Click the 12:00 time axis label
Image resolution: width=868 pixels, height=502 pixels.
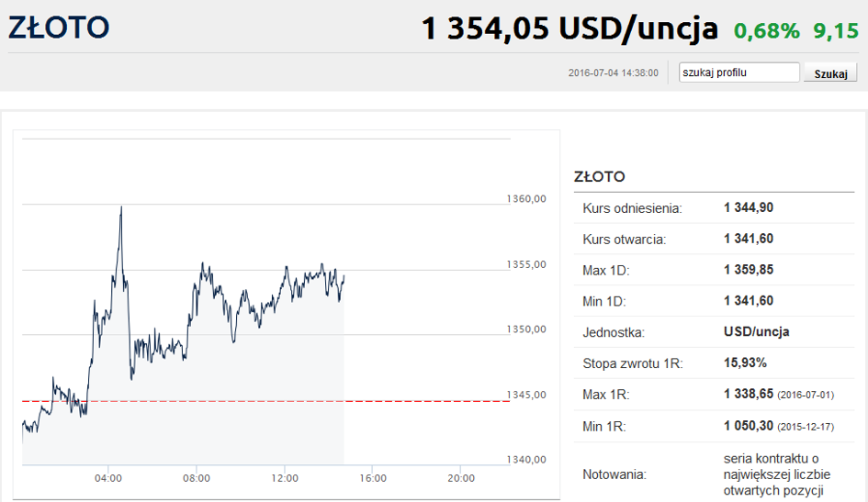(x=285, y=478)
